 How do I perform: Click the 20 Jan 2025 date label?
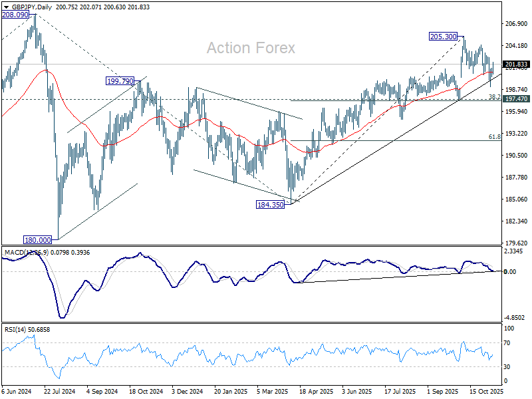[231, 391]
